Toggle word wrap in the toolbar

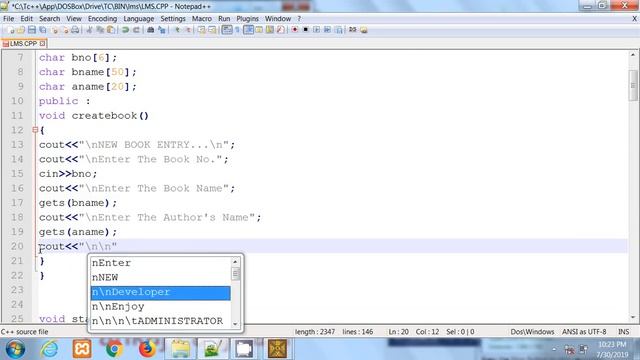coord(227,30)
